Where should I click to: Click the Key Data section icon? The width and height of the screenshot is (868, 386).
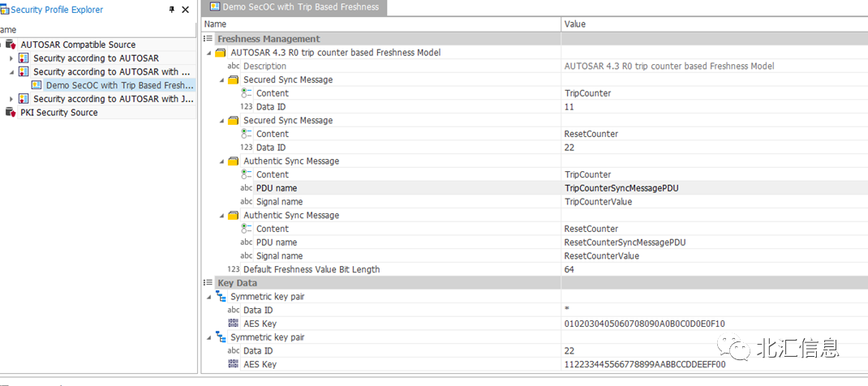coord(208,283)
